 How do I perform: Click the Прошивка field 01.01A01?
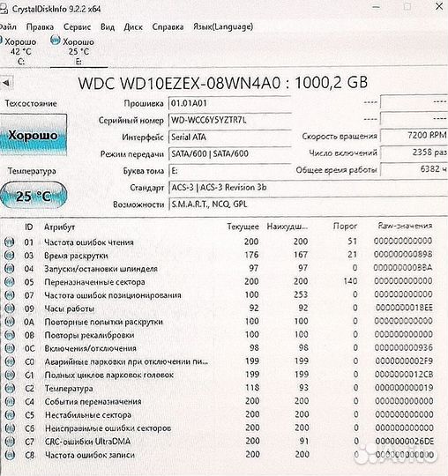coord(230,103)
